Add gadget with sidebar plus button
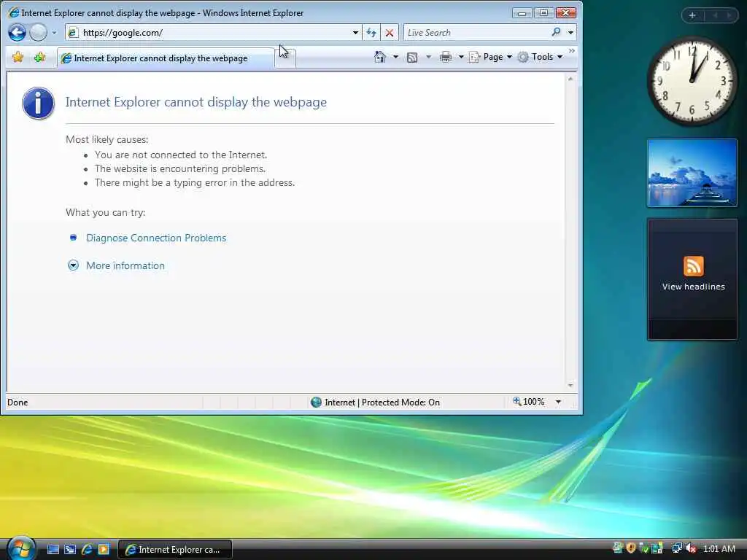The image size is (747, 560). 692,15
